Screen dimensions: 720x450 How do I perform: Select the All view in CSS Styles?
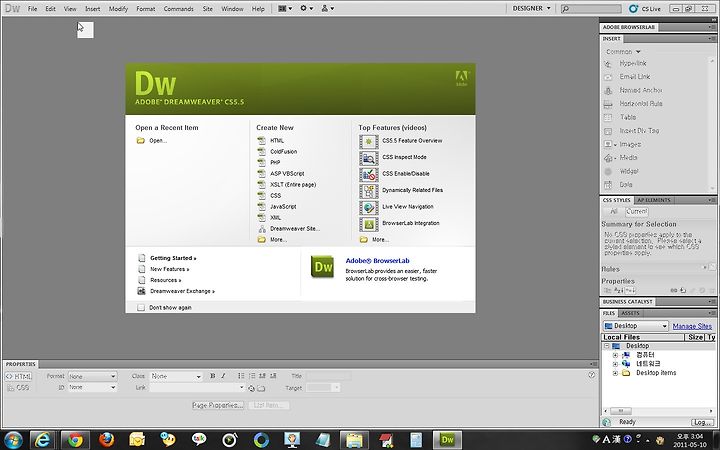pos(614,212)
